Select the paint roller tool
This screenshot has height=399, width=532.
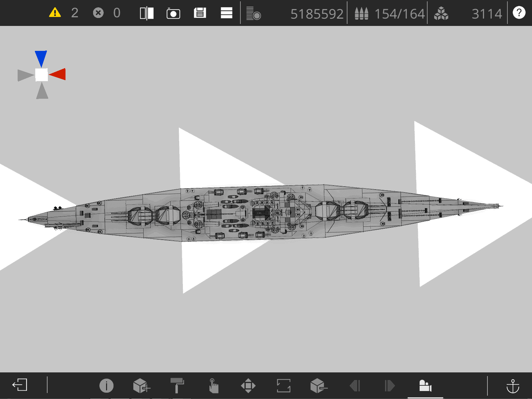pyautogui.click(x=177, y=385)
